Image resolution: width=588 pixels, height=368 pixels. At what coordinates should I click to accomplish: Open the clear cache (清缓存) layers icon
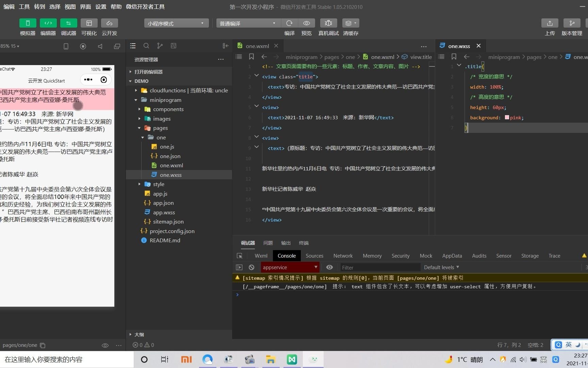350,23
